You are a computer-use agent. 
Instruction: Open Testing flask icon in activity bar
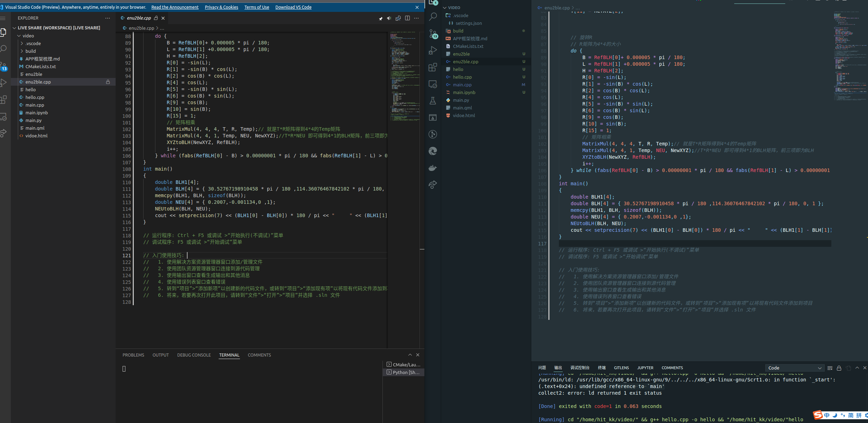click(433, 101)
